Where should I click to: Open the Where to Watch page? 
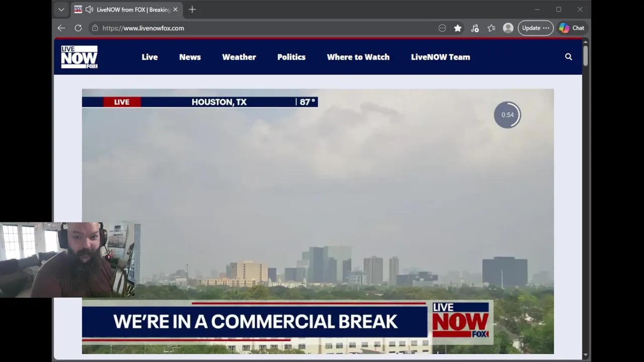pyautogui.click(x=358, y=57)
